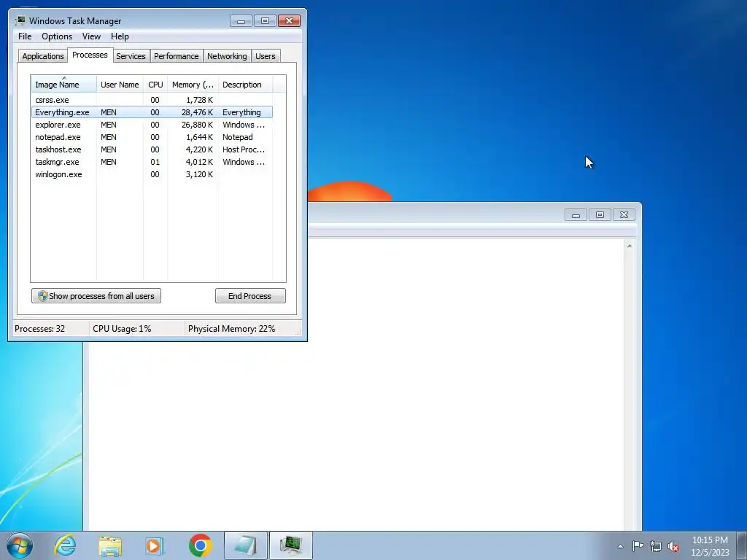
Task: Open Windows Media Player taskbar icon
Action: [x=155, y=545]
